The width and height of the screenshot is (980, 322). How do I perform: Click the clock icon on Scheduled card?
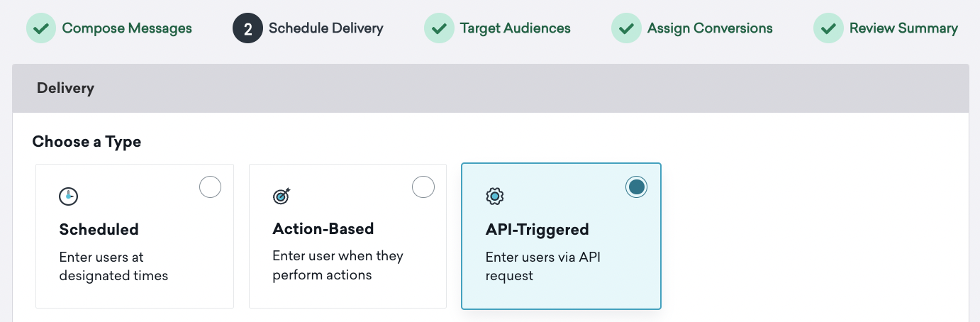pyautogui.click(x=68, y=196)
